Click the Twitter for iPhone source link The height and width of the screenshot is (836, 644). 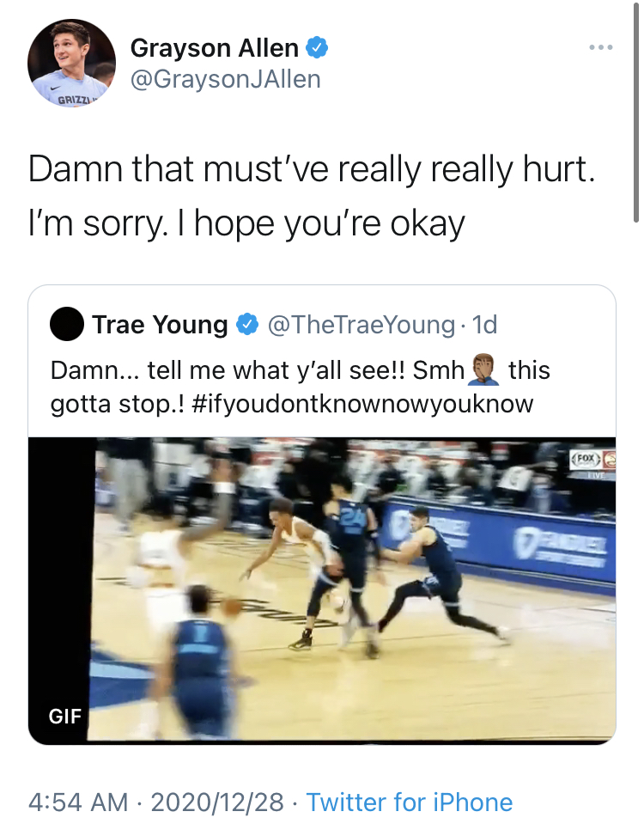[409, 802]
